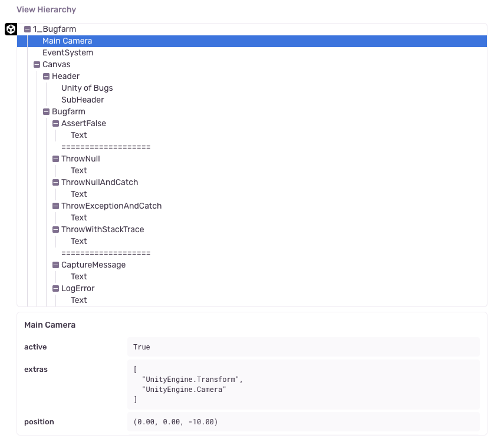Collapse the 1_Bugfarm root node

pos(27,29)
